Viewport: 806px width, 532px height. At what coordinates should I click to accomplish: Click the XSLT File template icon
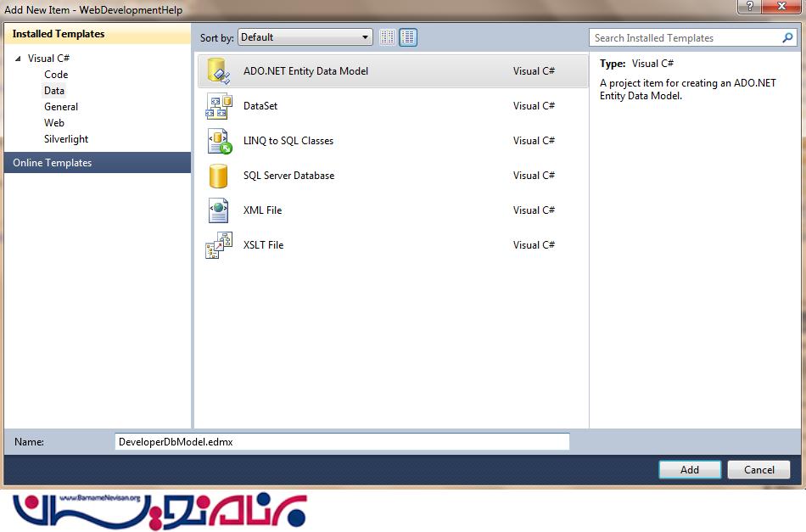218,245
